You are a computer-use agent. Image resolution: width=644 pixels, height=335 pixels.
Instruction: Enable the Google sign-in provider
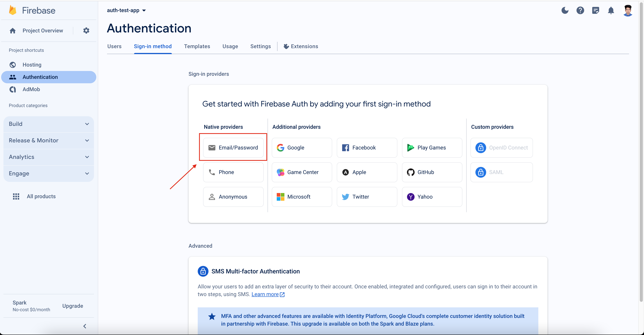coord(302,148)
